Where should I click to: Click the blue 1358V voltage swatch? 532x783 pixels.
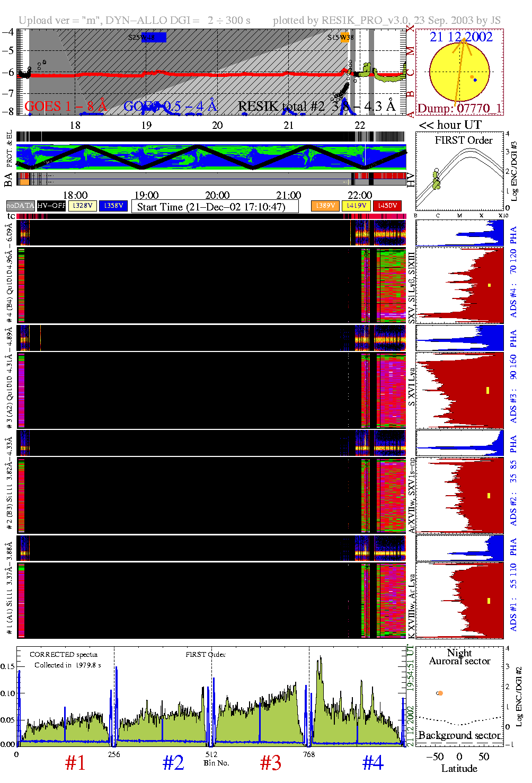pos(113,206)
